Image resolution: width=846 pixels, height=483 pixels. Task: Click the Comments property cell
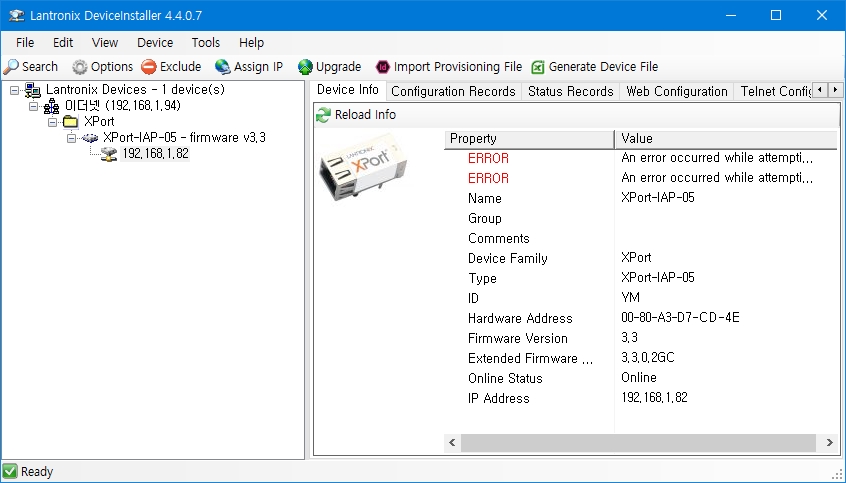[x=499, y=239]
